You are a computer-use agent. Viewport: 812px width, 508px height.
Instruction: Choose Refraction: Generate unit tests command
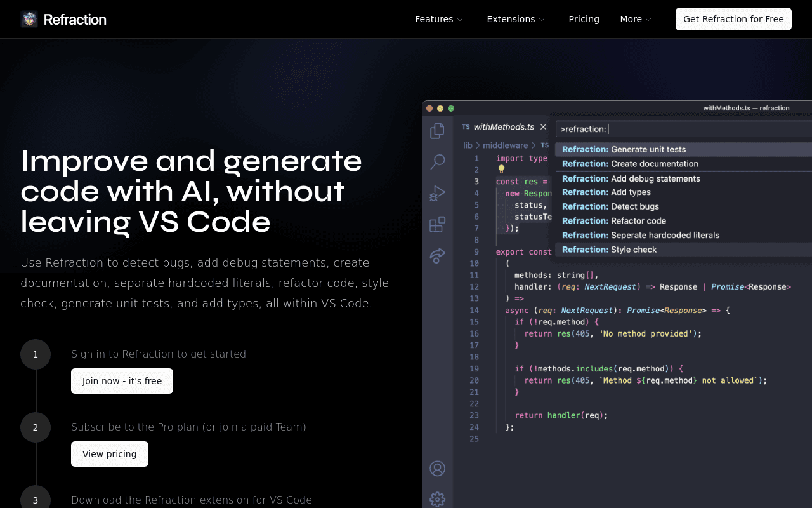[x=683, y=150]
